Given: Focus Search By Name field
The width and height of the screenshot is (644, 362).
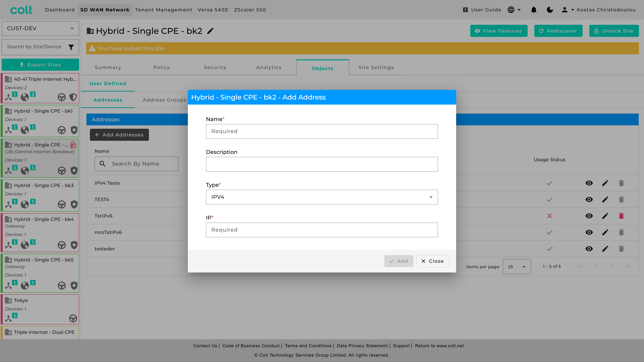Looking at the screenshot, I should [x=137, y=164].
